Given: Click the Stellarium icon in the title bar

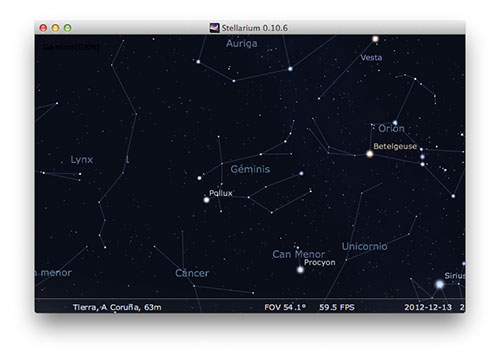Looking at the screenshot, I should coord(214,28).
